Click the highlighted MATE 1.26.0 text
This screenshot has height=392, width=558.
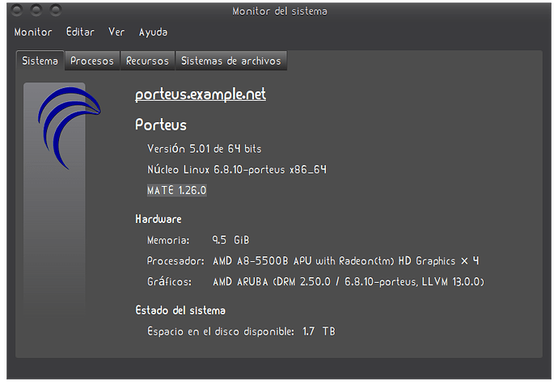pos(177,190)
